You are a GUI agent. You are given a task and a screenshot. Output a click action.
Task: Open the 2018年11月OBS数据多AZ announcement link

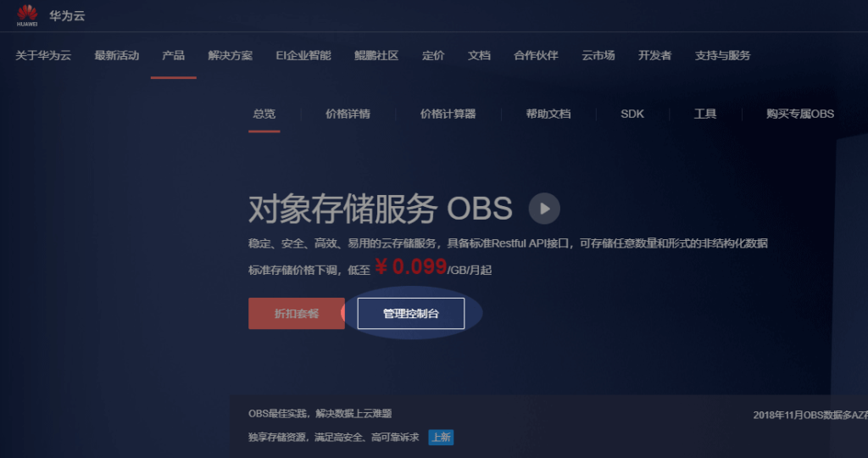[810, 416]
